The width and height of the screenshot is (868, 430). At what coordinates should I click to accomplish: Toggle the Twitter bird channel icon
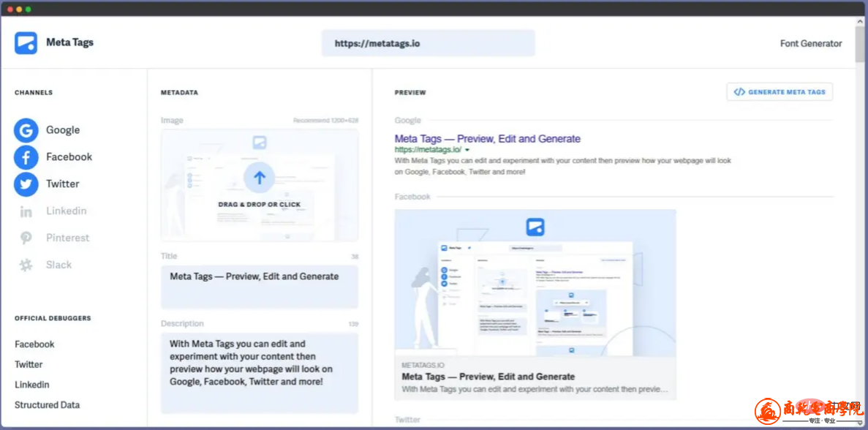pos(26,184)
